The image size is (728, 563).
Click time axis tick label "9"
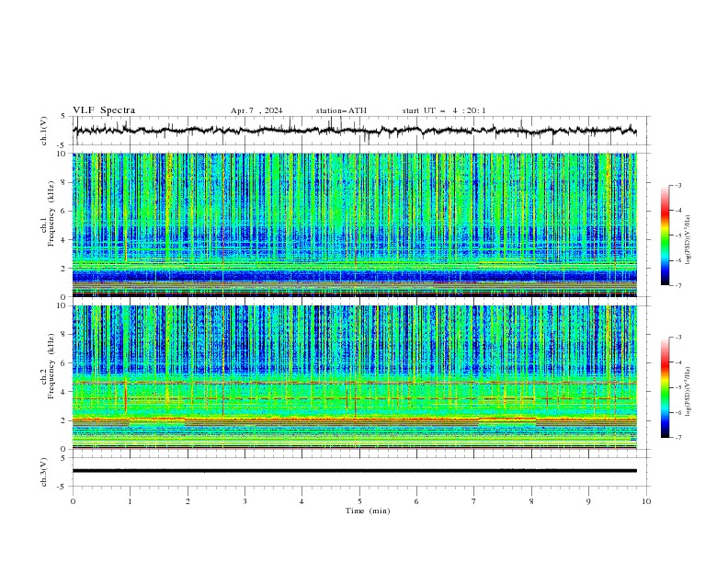pos(588,501)
